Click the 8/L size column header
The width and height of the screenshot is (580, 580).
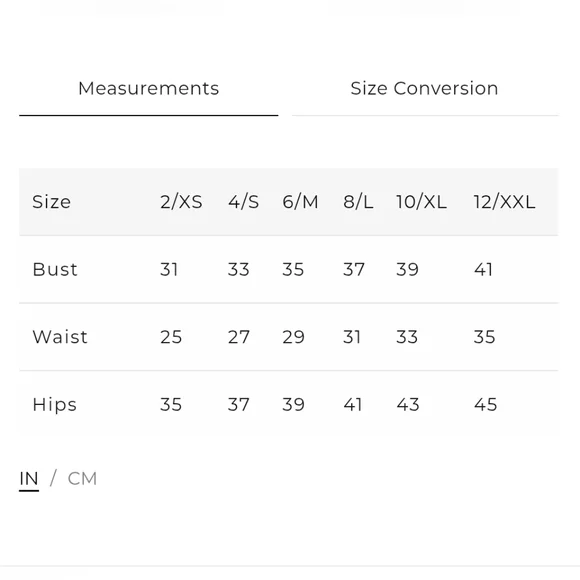coord(358,202)
